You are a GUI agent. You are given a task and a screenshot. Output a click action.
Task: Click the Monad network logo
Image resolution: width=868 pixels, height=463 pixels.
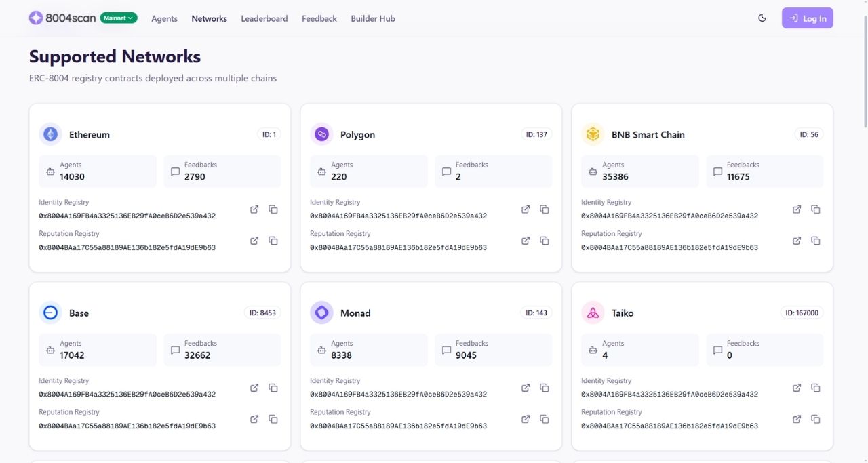pyautogui.click(x=321, y=313)
